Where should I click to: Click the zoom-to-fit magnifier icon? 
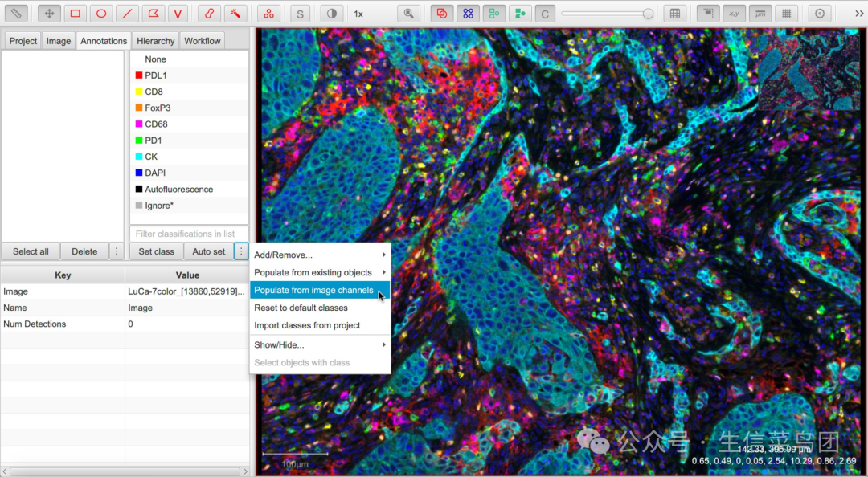pyautogui.click(x=408, y=14)
